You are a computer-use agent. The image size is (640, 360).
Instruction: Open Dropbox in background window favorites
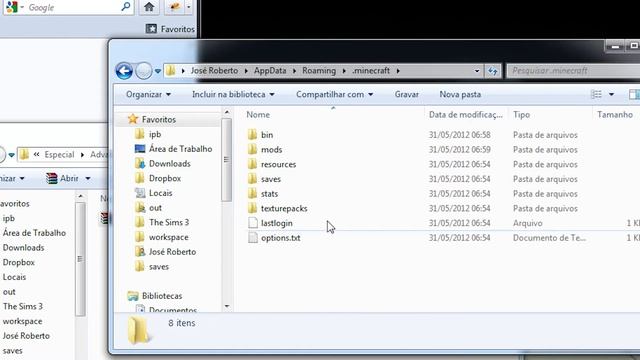[x=18, y=262]
